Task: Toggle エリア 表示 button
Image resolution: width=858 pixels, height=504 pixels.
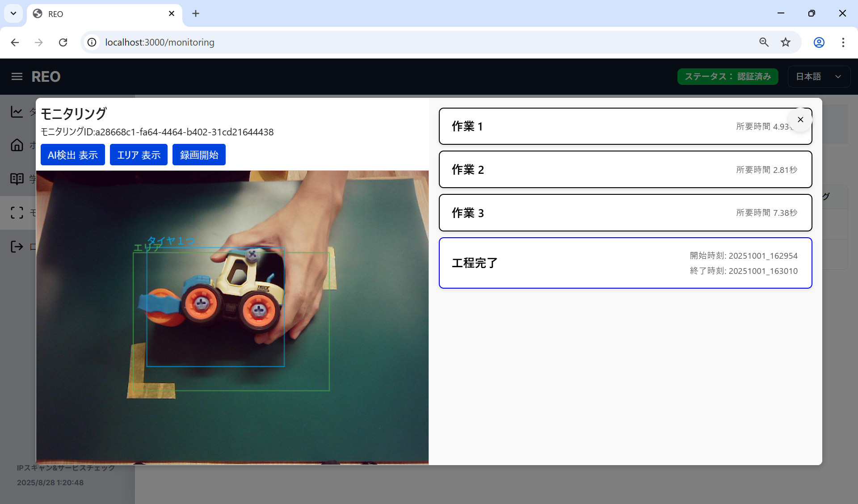Action: pos(139,155)
